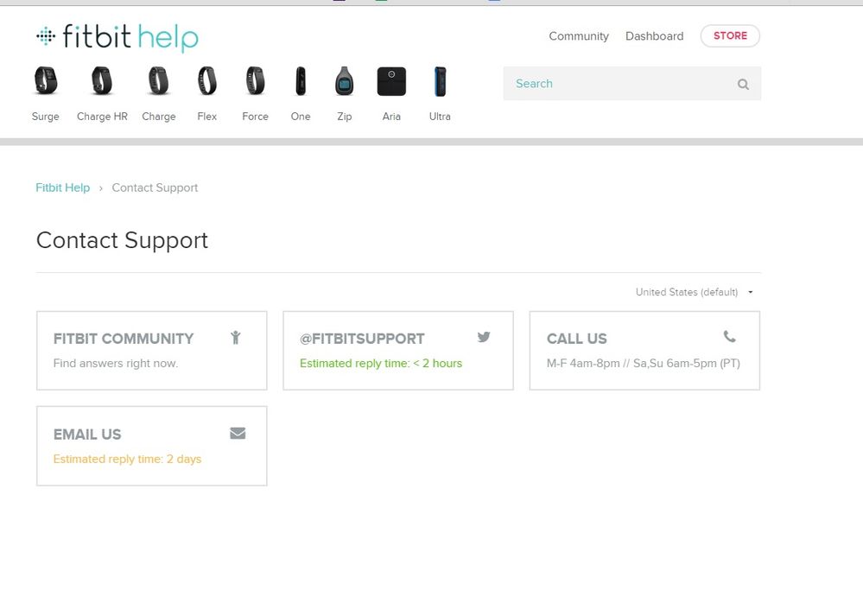The image size is (863, 616).
Task: Select the Zip tracker icon
Action: pyautogui.click(x=345, y=81)
